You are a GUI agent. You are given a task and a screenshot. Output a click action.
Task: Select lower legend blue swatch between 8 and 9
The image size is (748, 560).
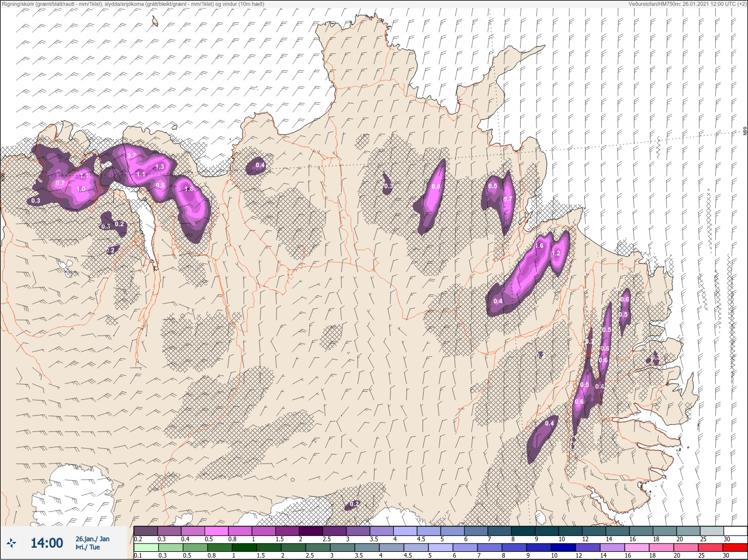tap(514, 548)
